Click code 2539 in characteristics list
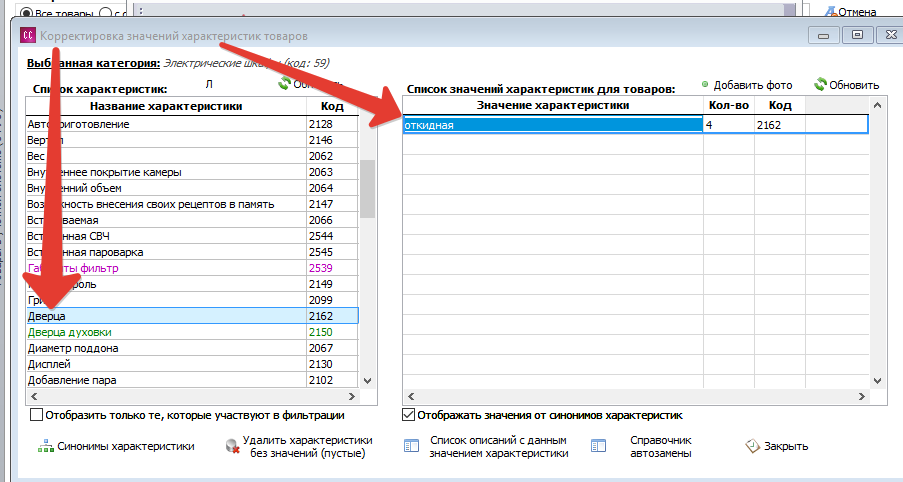This screenshot has width=903, height=482. [x=332, y=268]
